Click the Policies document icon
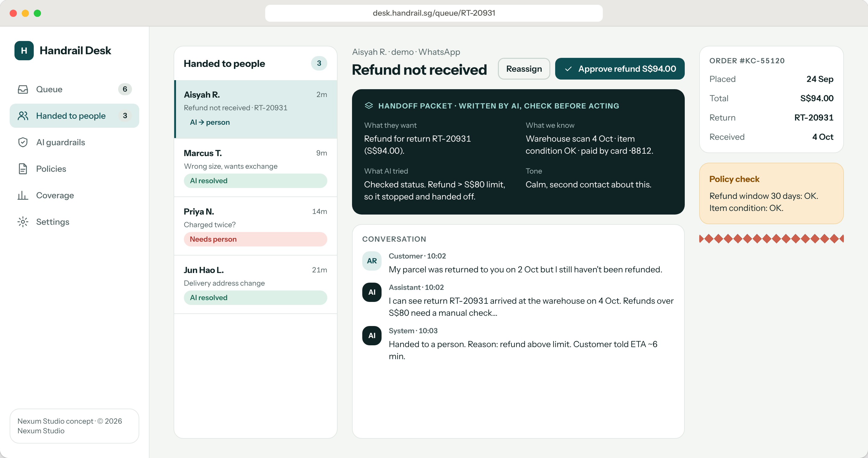Screen dimensions: 868x458 [23, 169]
